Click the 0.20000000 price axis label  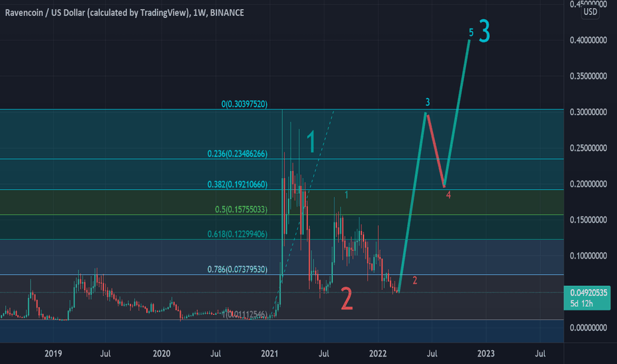click(x=589, y=184)
